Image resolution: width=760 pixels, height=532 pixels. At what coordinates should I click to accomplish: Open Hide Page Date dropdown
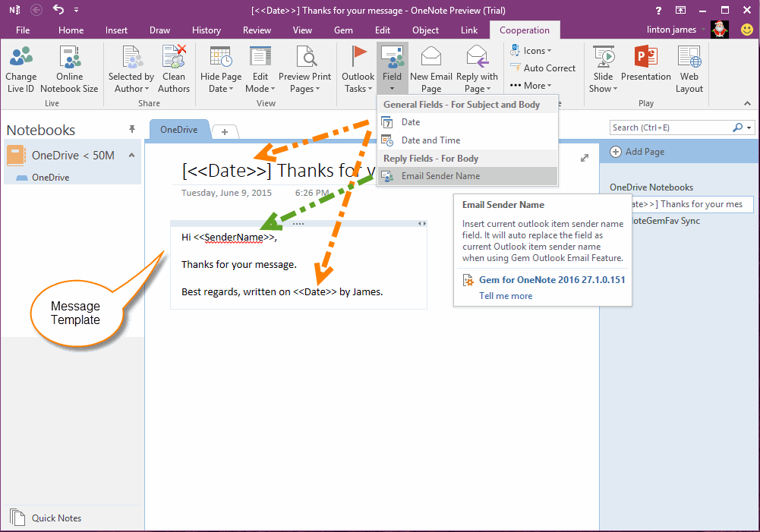pyautogui.click(x=221, y=69)
